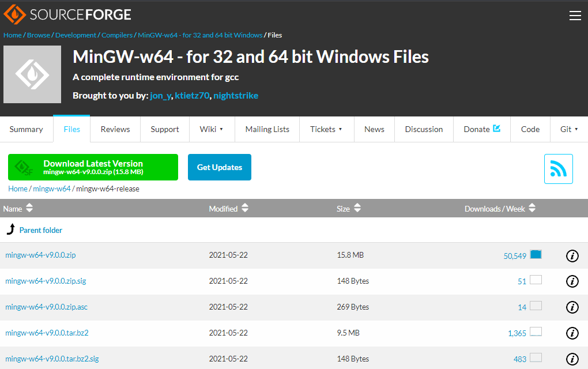View info for mingw-w64-v9.0.0.zip.asc
The image size is (588, 369).
coord(572,307)
